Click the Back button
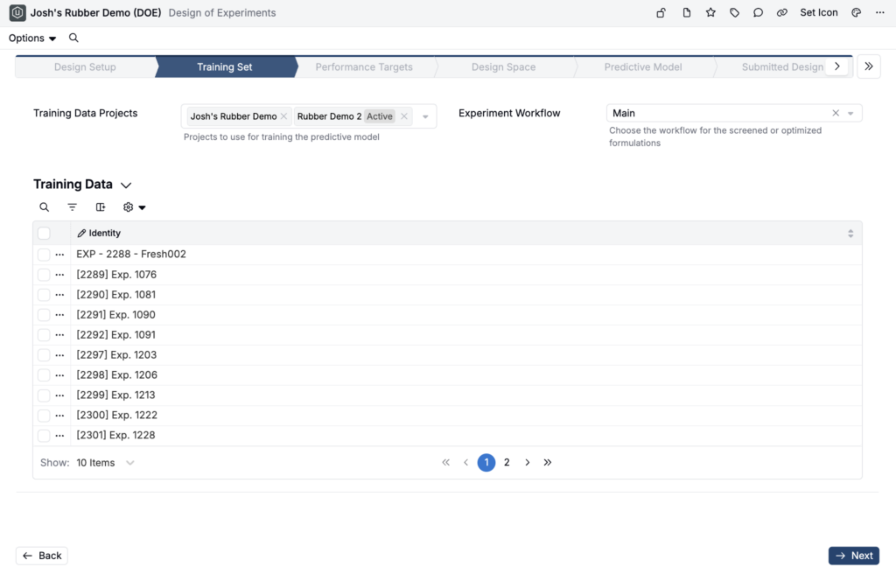896x588 pixels. (x=42, y=556)
